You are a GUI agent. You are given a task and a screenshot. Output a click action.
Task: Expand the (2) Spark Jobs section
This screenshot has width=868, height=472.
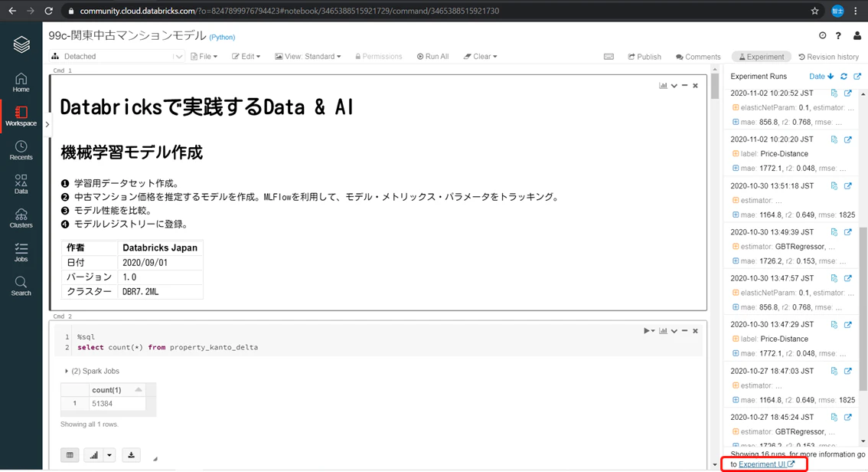[x=92, y=371]
